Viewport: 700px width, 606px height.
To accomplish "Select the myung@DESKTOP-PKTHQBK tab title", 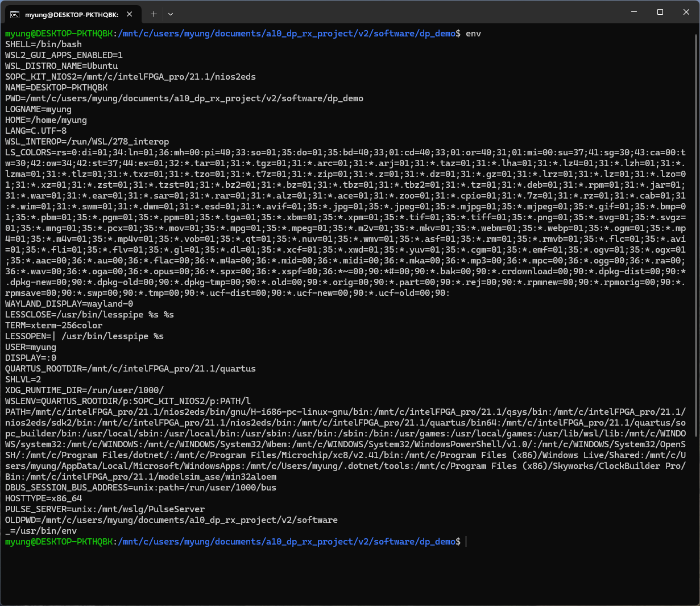I will click(72, 14).
